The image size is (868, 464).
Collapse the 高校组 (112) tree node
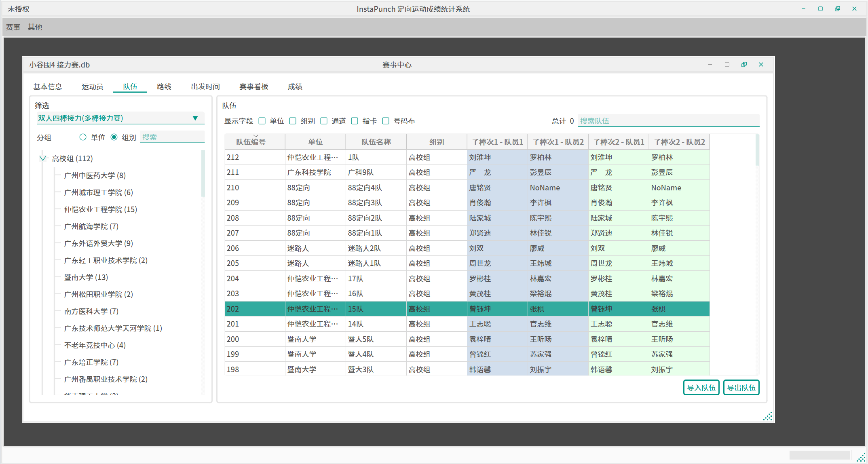43,158
